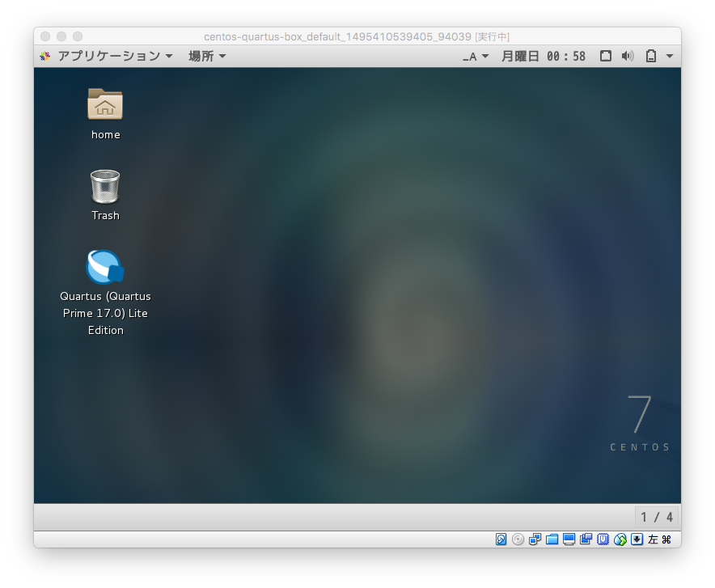Open the 場所 menu
715x588 pixels.
(x=207, y=56)
